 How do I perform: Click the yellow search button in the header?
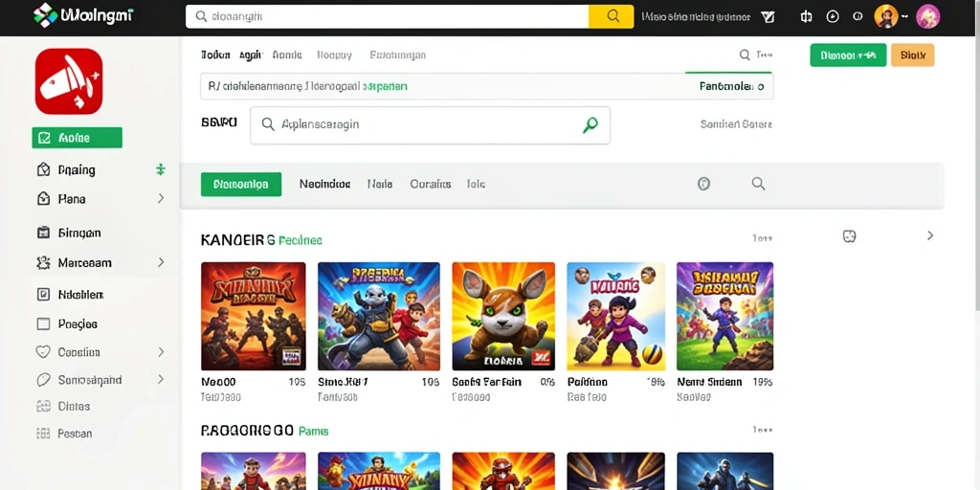coord(612,16)
